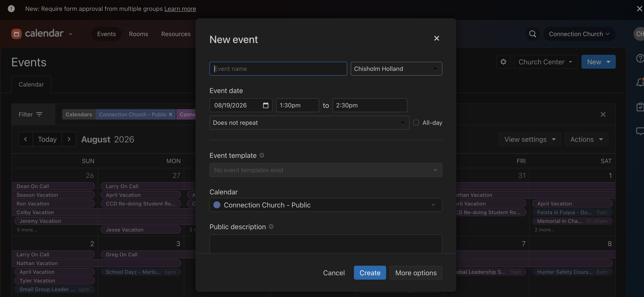Open the Jesse Vacation event
Image resolution: width=644 pixels, height=297 pixels.
point(141,230)
